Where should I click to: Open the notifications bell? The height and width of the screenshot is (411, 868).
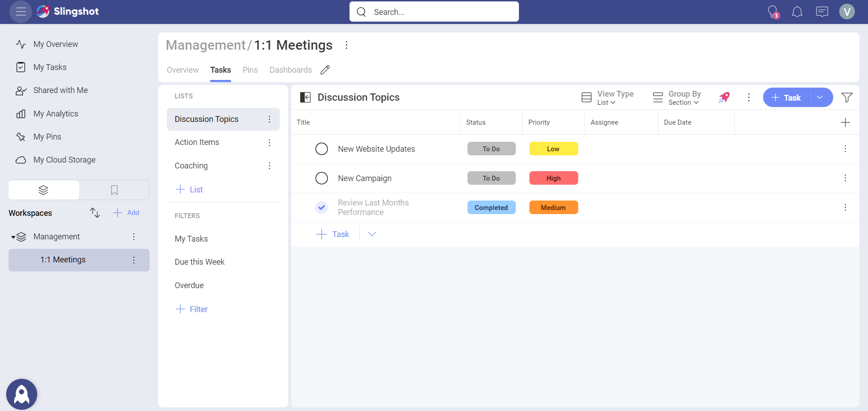click(x=797, y=12)
